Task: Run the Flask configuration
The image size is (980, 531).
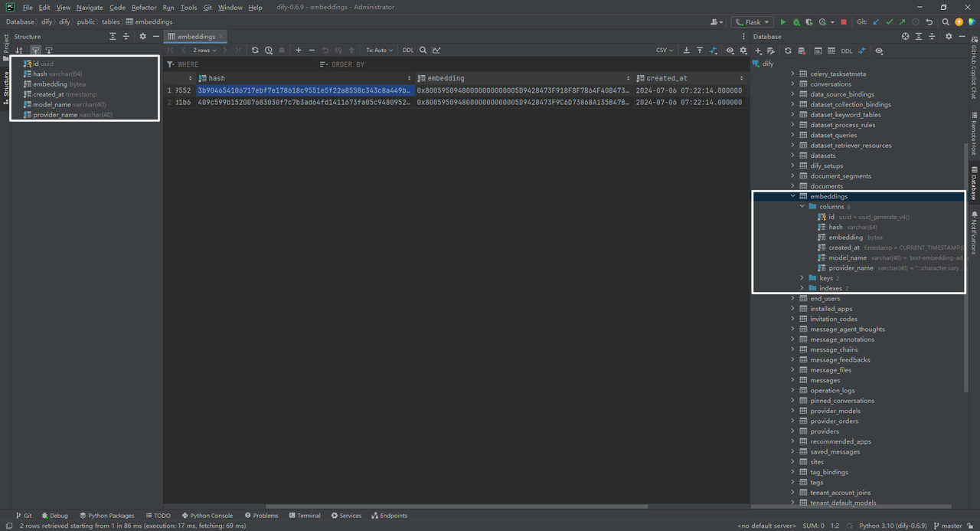Action: (782, 22)
